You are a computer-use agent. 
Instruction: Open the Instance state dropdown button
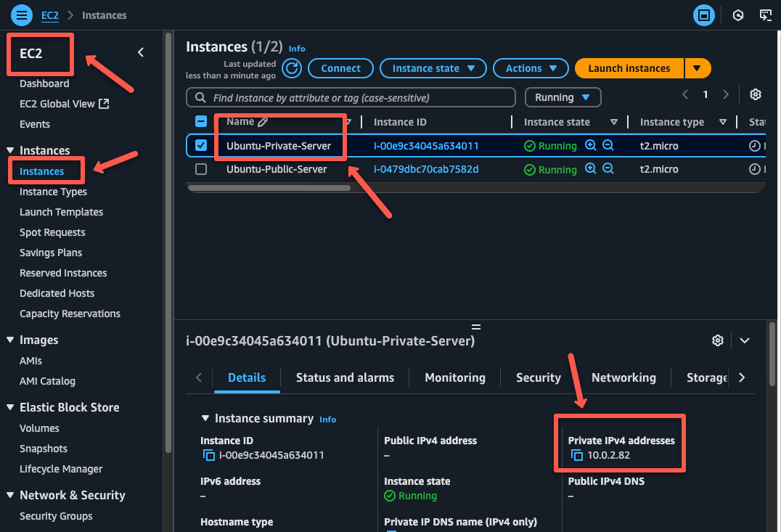coord(433,68)
